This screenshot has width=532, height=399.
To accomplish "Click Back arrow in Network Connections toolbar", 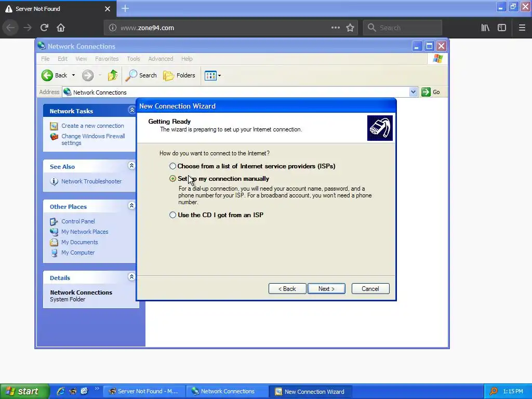I will 54,75.
